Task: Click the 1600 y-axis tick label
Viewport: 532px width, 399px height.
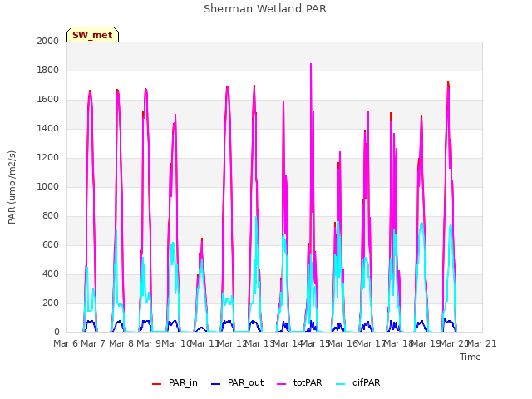Action: click(48, 100)
